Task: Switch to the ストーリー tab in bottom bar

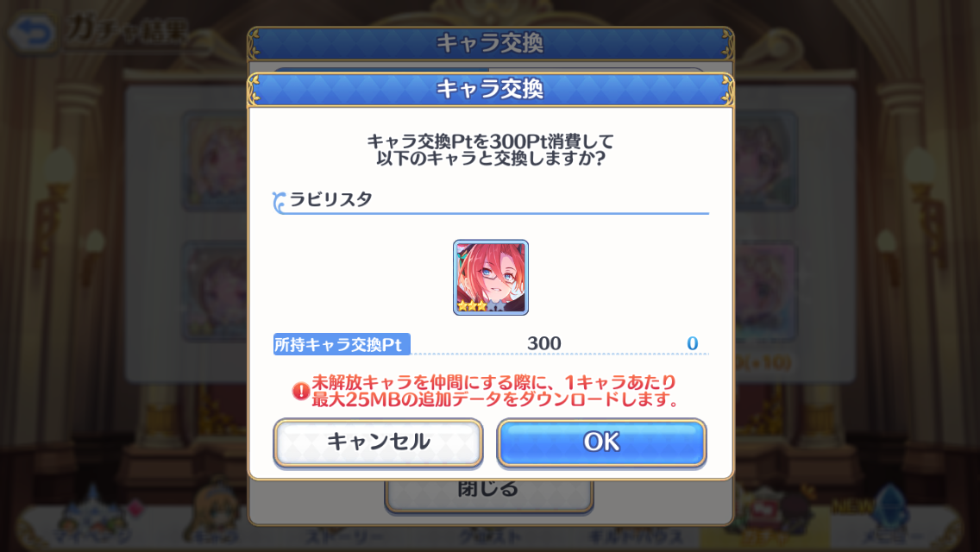Action: tap(343, 536)
